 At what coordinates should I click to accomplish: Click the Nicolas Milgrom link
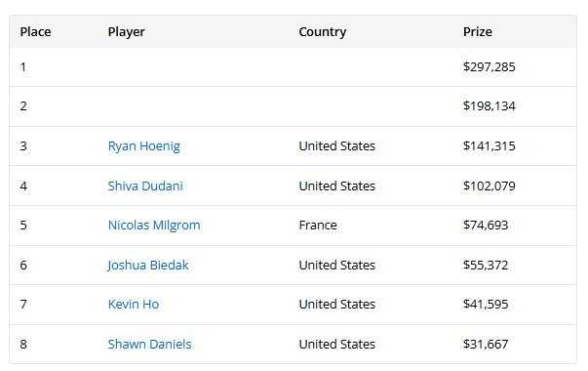[154, 226]
